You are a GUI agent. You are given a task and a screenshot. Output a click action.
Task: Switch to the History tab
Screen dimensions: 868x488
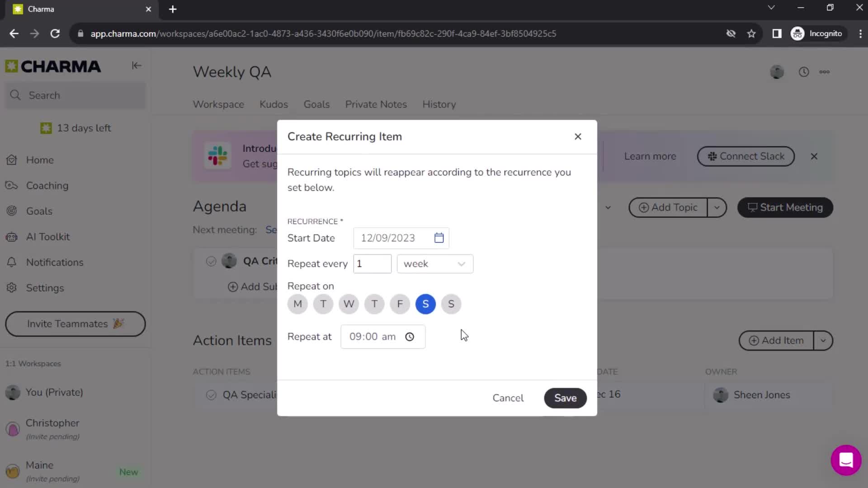pos(439,104)
